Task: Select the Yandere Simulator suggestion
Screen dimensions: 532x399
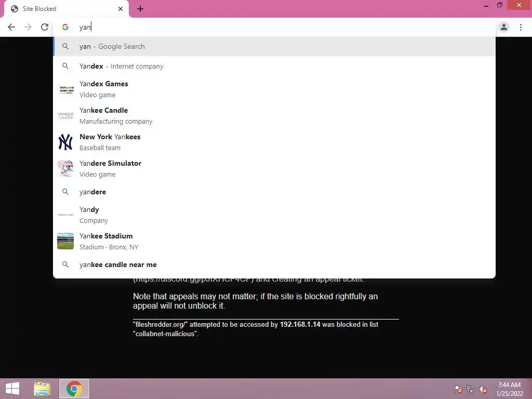Action: (274, 169)
